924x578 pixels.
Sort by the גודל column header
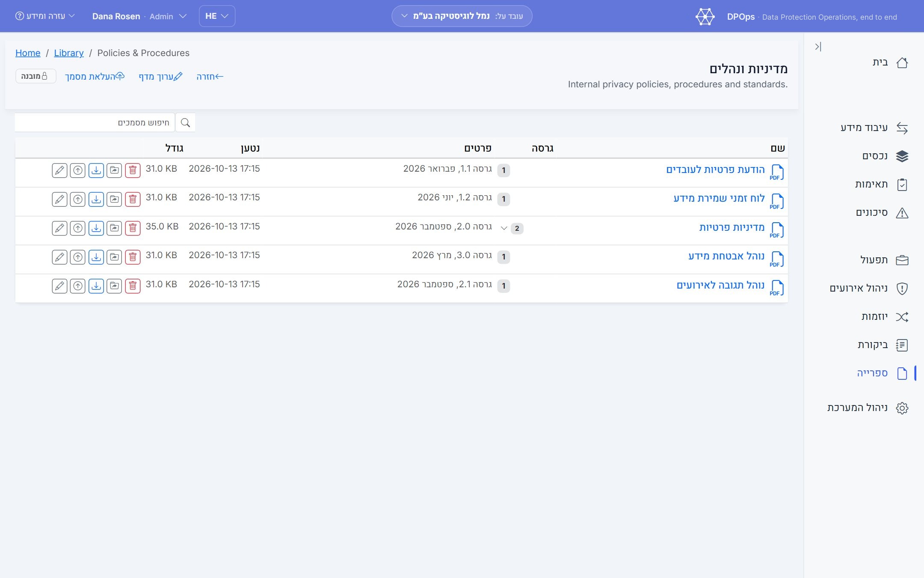pyautogui.click(x=174, y=148)
